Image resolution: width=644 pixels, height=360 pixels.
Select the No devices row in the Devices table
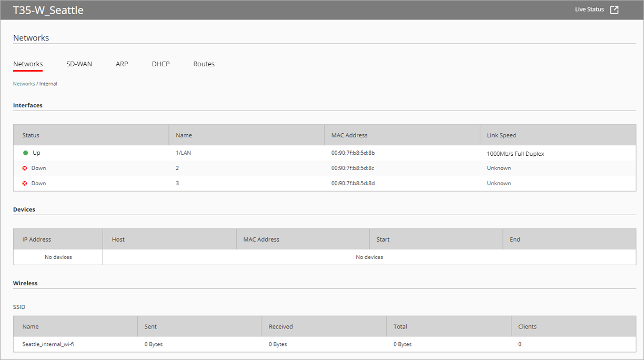[57, 257]
